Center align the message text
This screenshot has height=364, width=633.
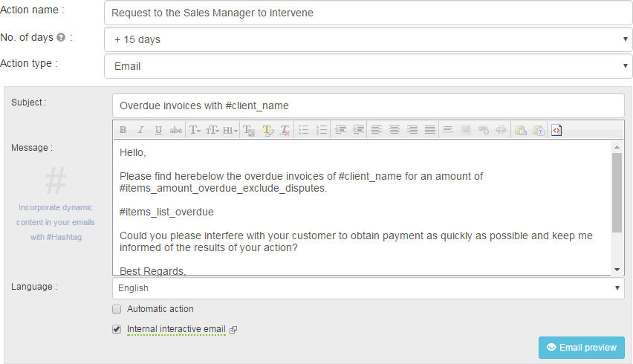point(395,130)
